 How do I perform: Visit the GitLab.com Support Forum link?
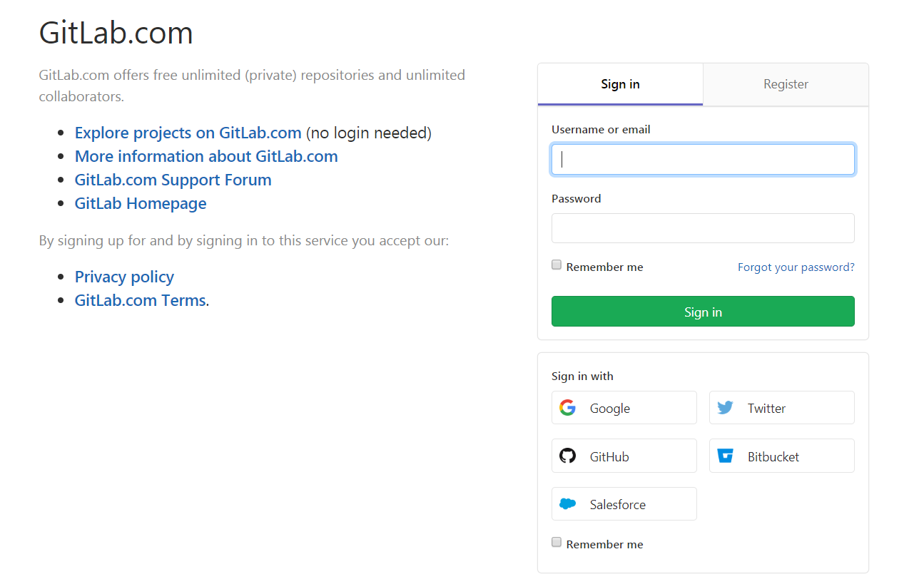tap(173, 180)
